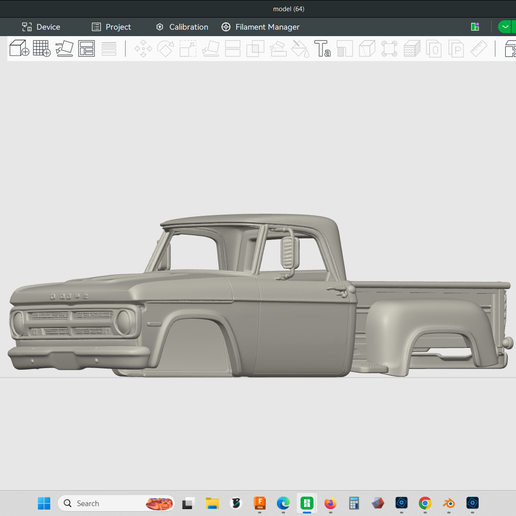Click the Variable layer height icon
The image size is (516, 516).
[109, 49]
